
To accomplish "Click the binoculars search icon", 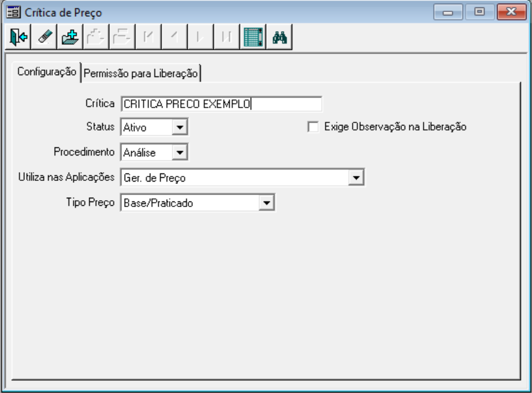I will 279,37.
